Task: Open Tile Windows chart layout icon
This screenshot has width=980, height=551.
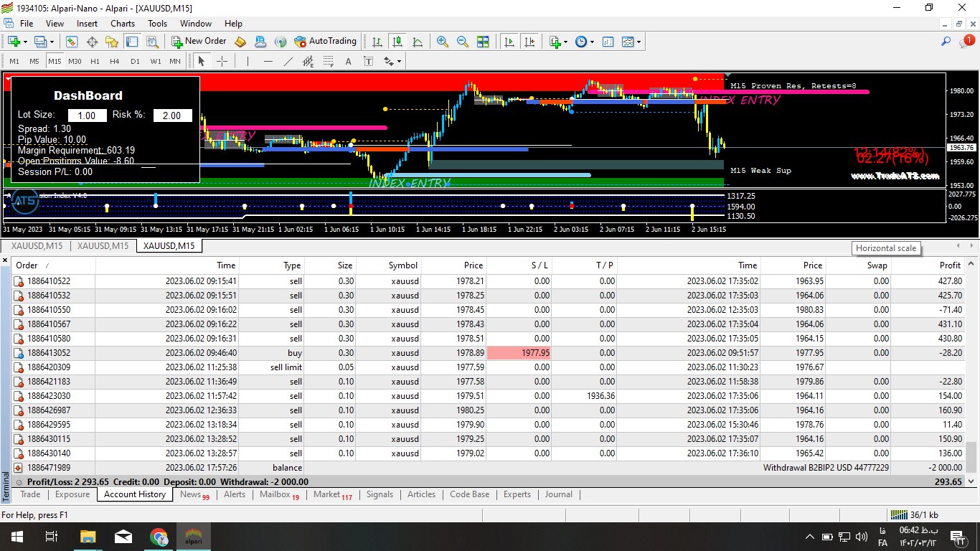Action: tap(483, 42)
